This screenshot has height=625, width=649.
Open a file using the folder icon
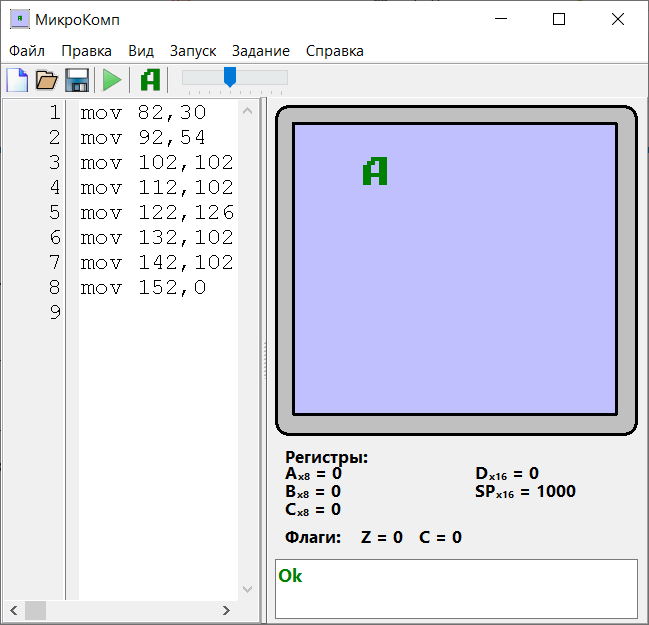point(47,80)
